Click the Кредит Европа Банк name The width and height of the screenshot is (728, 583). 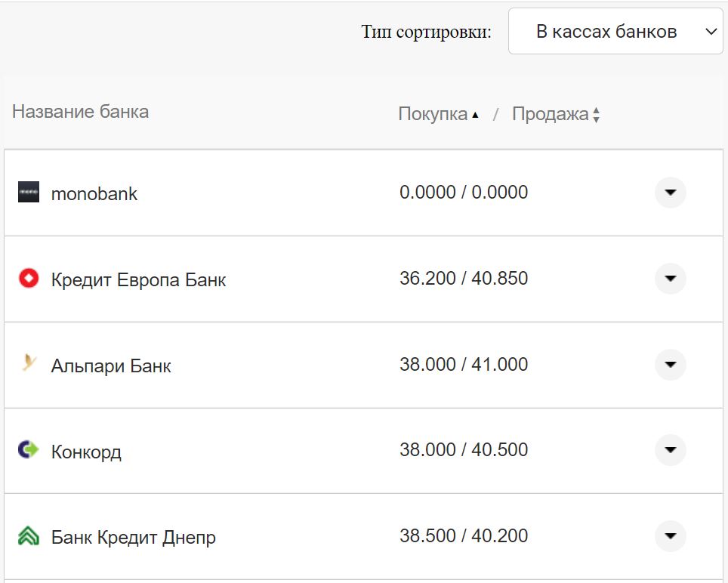(138, 280)
